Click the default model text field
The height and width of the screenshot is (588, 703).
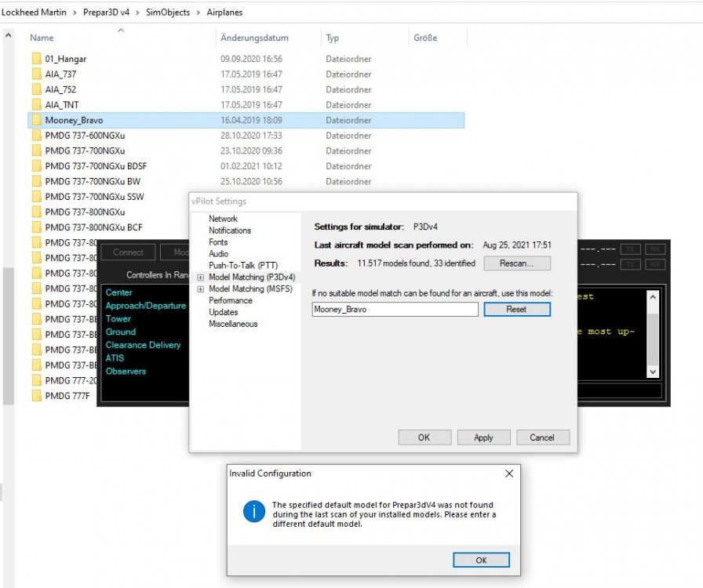pyautogui.click(x=395, y=310)
